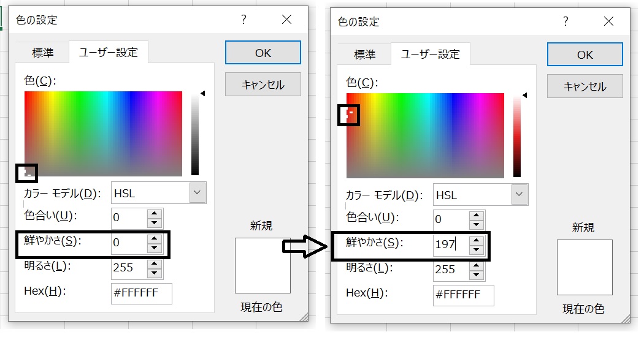Increase 色合い with the up arrow, right dialog
The width and height of the screenshot is (644, 340).
[477, 215]
